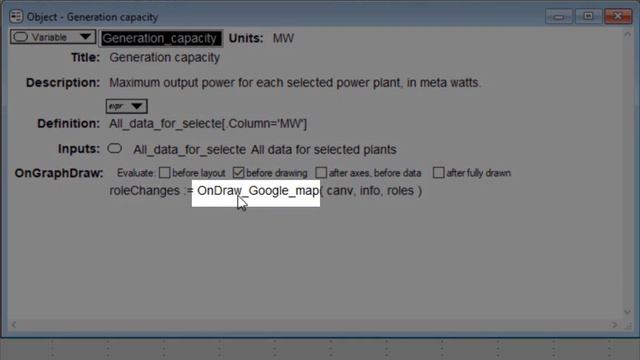Click the input variable node icon beside All_data_for_selecte
640x360 pixels.
115,149
